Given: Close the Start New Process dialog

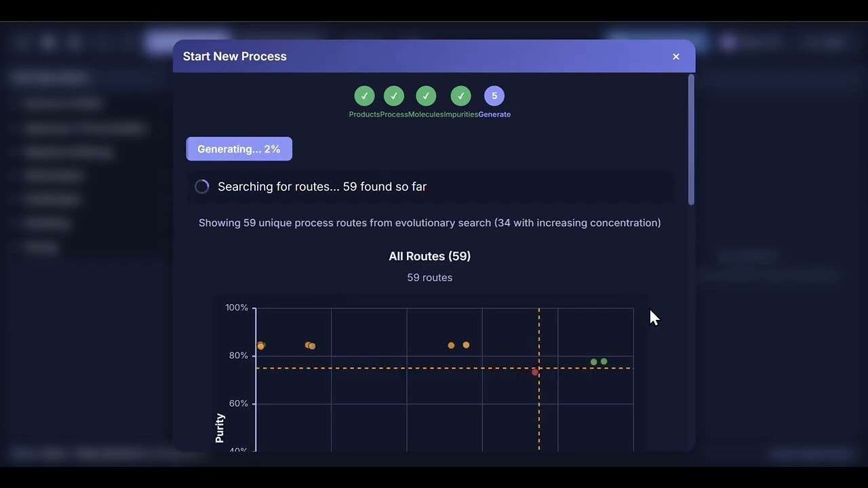Looking at the screenshot, I should (675, 57).
